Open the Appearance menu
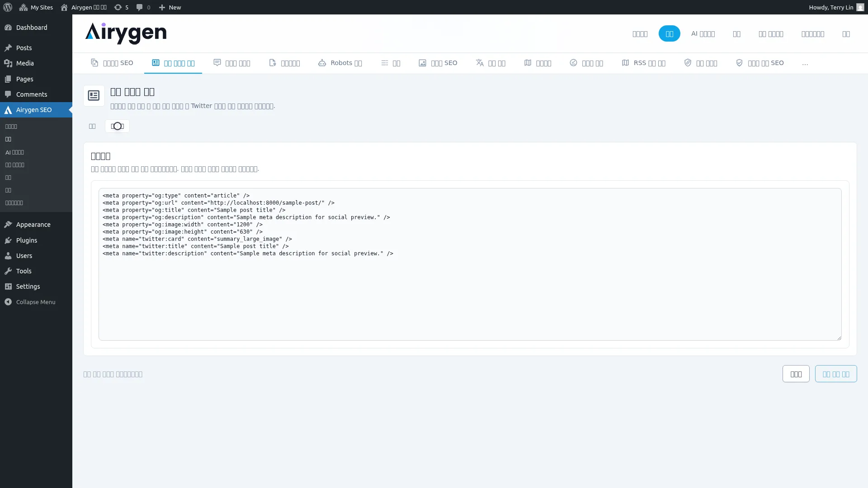 coord(36,225)
